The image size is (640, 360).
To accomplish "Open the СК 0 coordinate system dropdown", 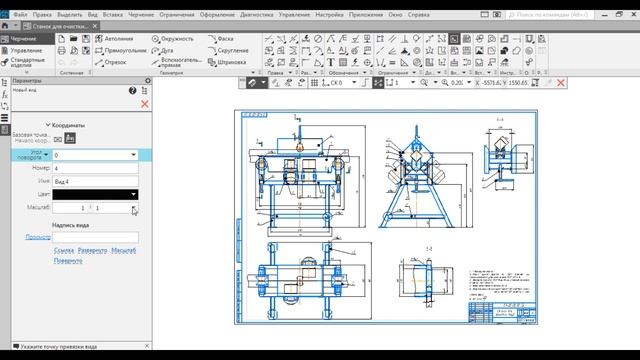I will (x=354, y=83).
